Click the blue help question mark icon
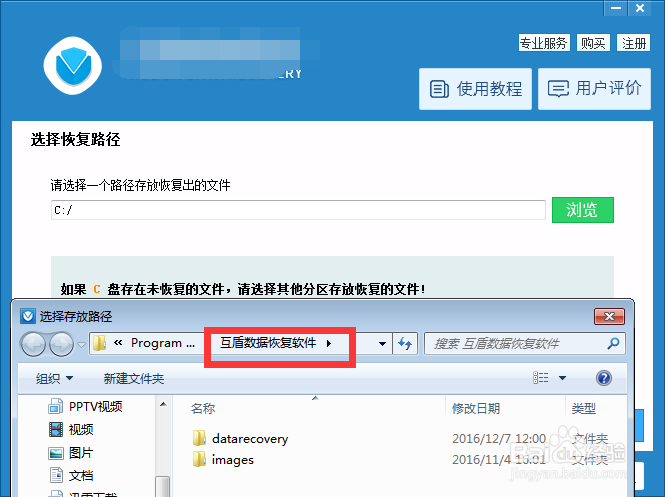665x497 pixels. [604, 377]
